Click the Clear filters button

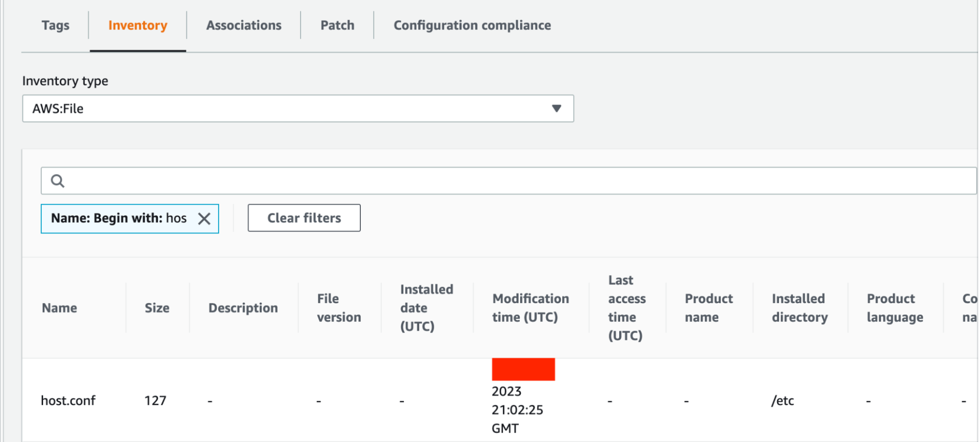[x=304, y=218]
